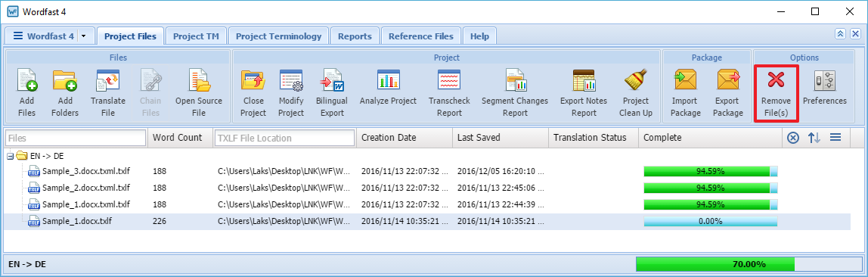Click the Sample_2 94.59% progress bar
This screenshot has width=868, height=277.
(711, 188)
